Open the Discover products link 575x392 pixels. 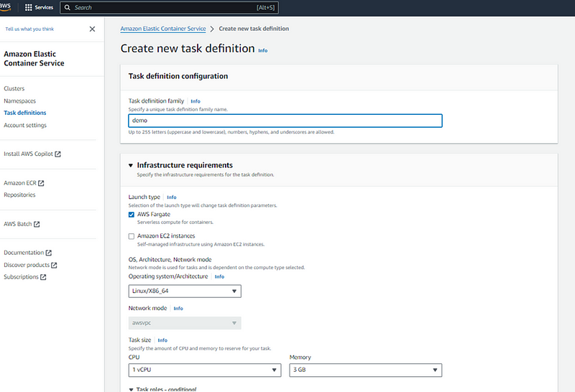(x=27, y=265)
